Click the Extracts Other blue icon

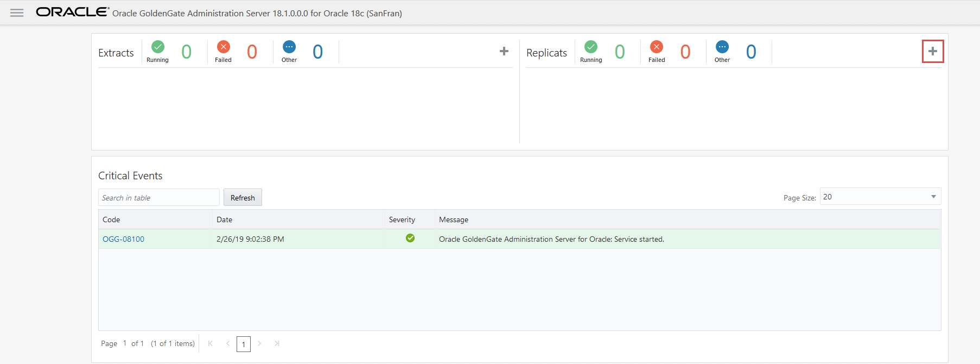289,47
